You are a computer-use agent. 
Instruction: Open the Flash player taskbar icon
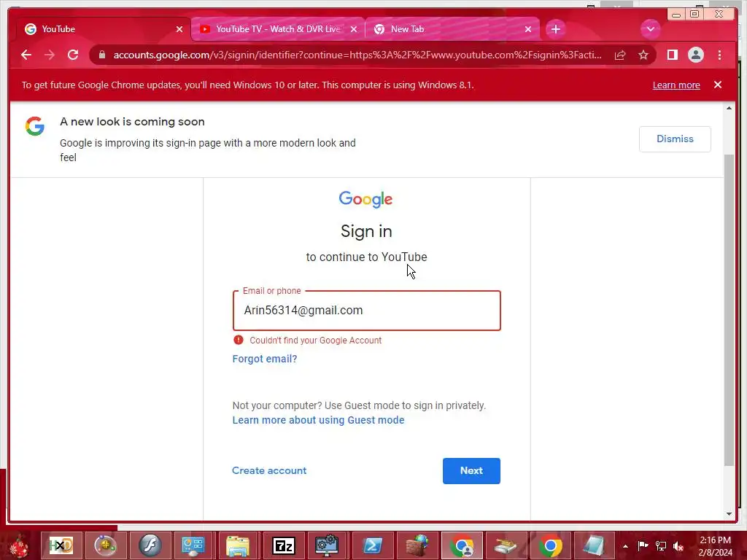(150, 545)
